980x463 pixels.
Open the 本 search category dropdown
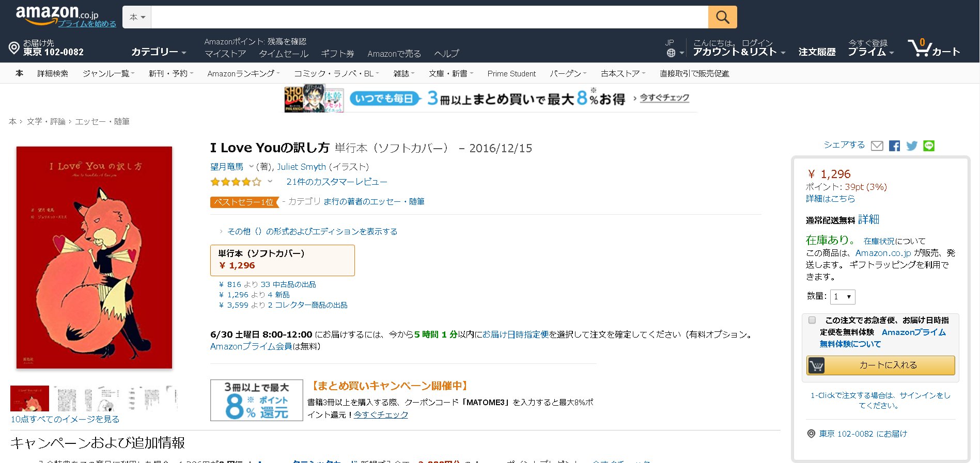137,17
